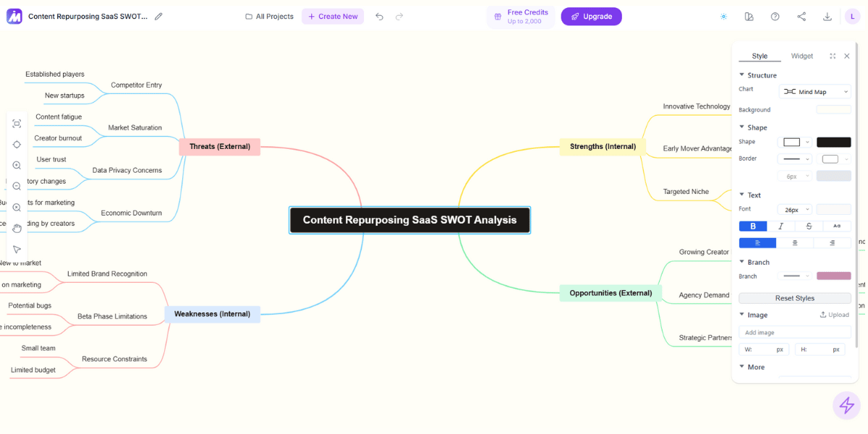Image resolution: width=868 pixels, height=434 pixels.
Task: Reset zoom with the magnifier X icon
Action: [x=17, y=208]
